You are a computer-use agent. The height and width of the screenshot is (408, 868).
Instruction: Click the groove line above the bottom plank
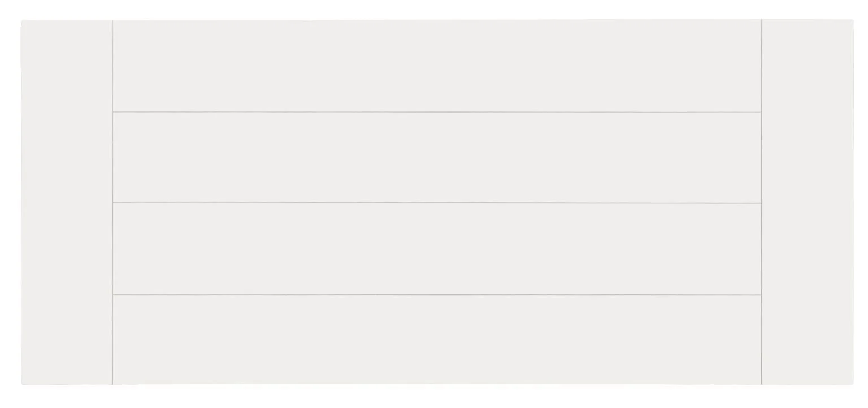click(x=437, y=295)
